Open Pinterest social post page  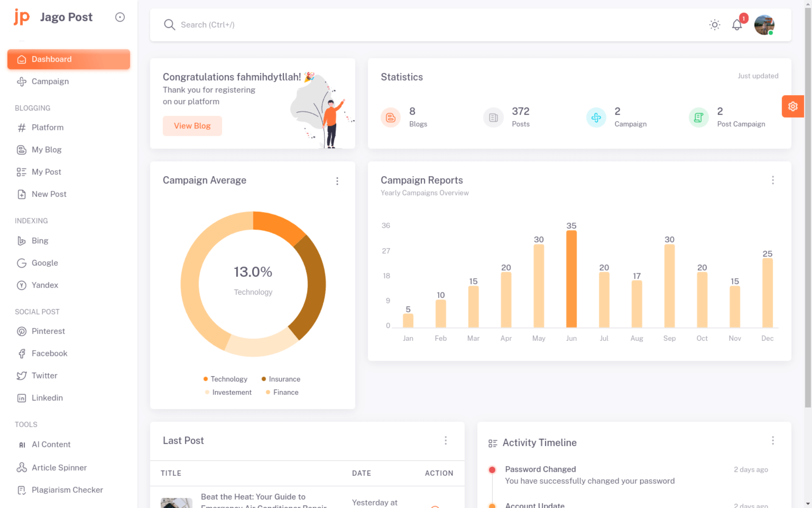coord(48,331)
